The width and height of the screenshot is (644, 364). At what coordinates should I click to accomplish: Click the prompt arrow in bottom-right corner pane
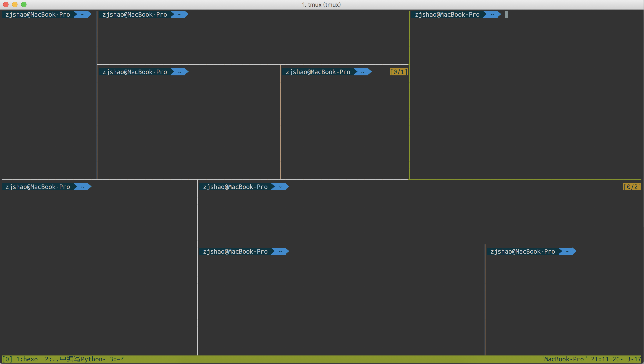coord(567,252)
